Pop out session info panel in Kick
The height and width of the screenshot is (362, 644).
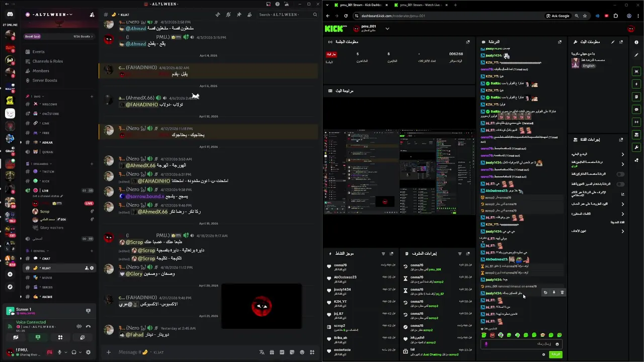468,42
